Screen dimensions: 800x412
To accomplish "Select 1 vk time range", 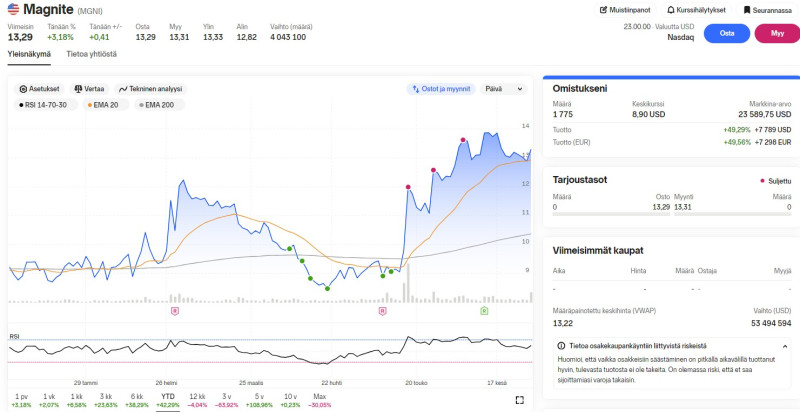I will point(49,400).
